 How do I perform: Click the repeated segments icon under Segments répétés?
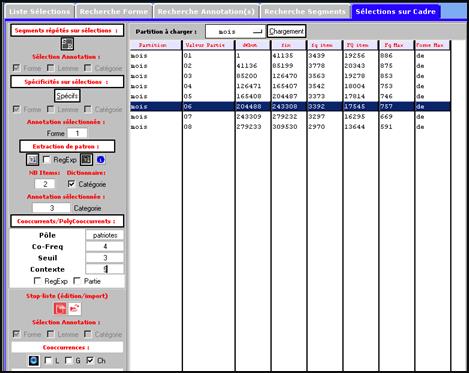point(67,44)
